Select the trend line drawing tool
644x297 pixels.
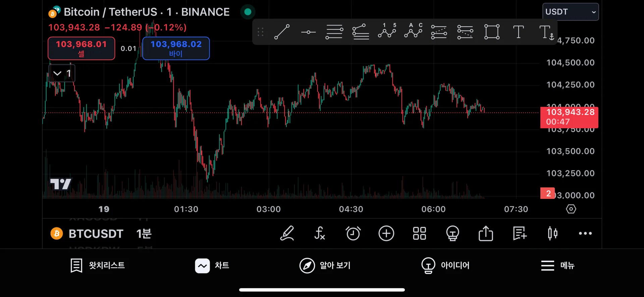[x=282, y=32]
